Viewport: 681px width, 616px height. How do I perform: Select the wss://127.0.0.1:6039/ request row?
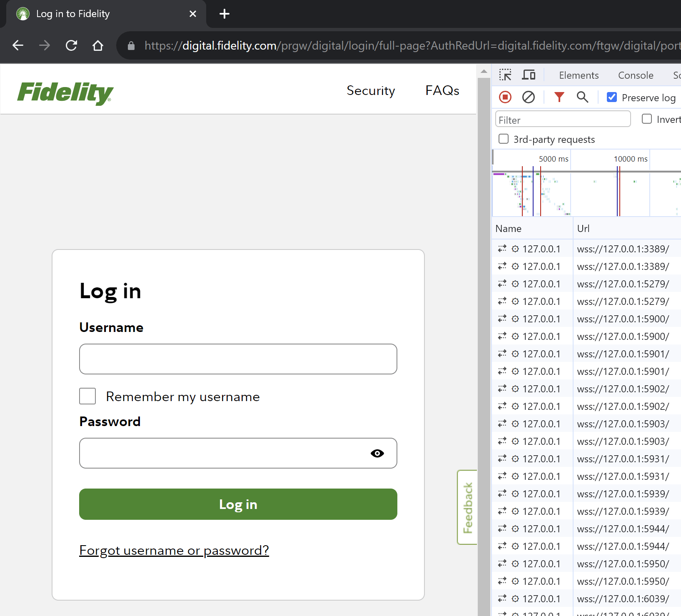click(x=586, y=599)
